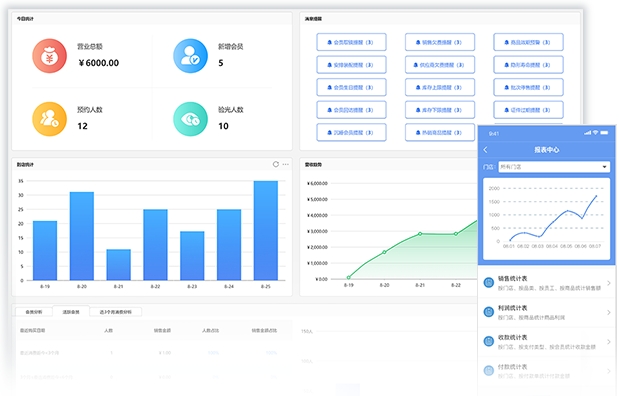Refresh the bar chart with the reload icon
The image size is (619, 396).
[276, 164]
